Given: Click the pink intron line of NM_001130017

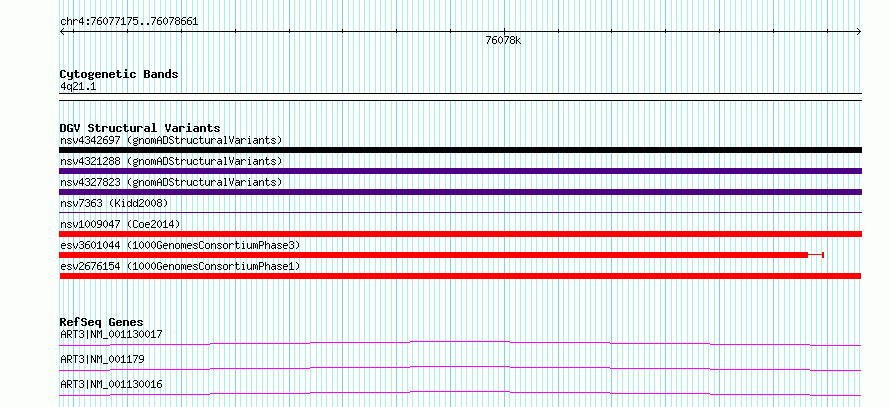Looking at the screenshot, I should point(460,343).
